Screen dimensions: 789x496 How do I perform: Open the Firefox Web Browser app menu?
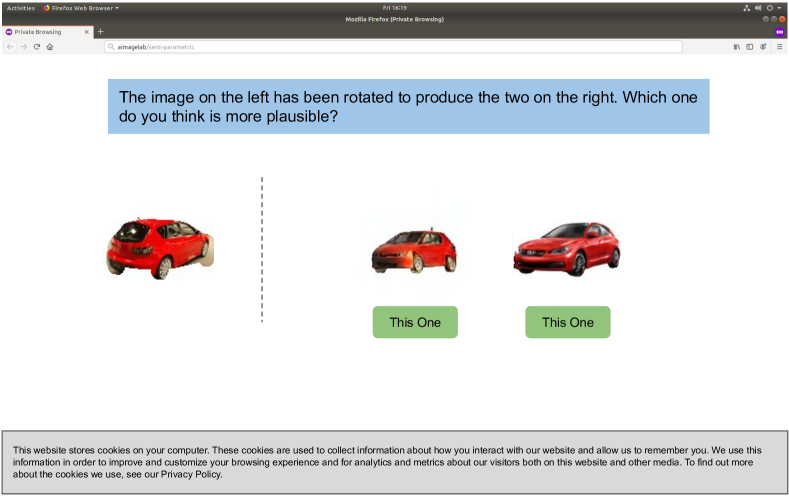point(81,8)
